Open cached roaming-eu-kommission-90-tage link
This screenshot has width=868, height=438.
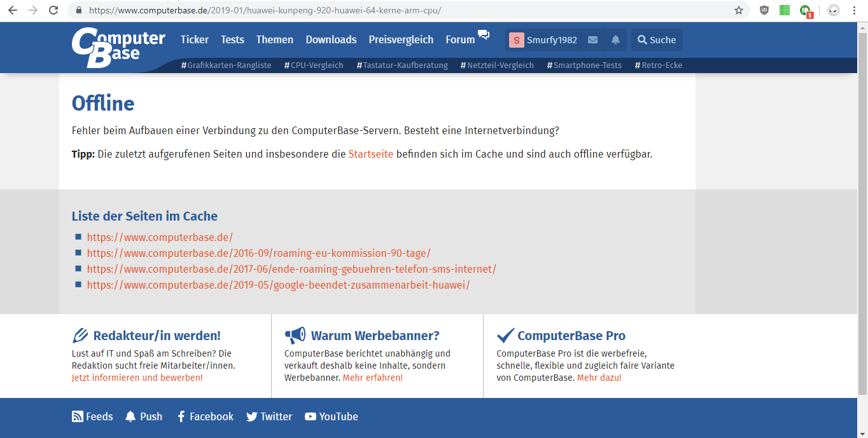(258, 253)
